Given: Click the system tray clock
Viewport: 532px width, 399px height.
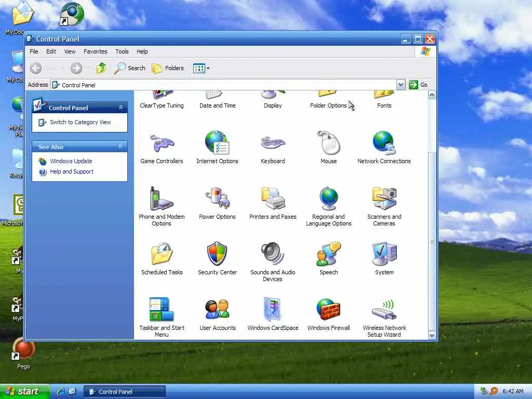Looking at the screenshot, I should 513,392.
